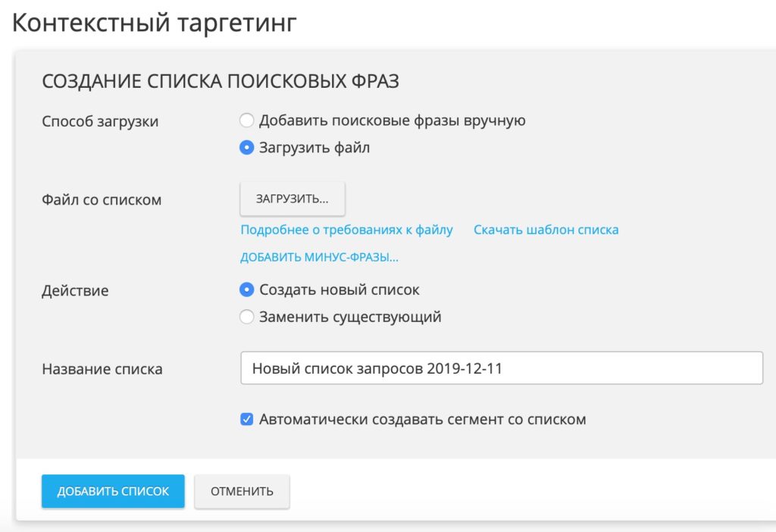The width and height of the screenshot is (776, 532).
Task: Confirm list creation with the blue button
Action: coord(112,491)
